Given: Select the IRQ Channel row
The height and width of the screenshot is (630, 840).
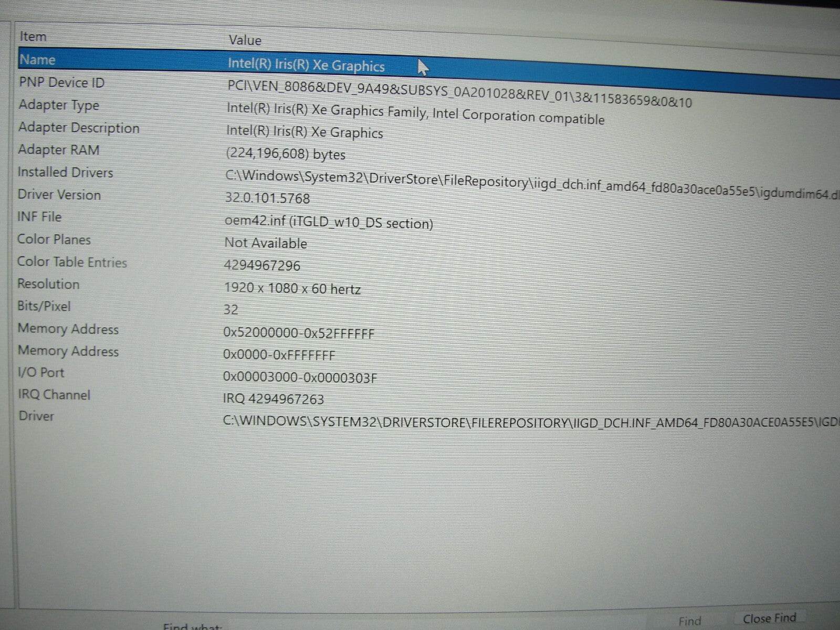Looking at the screenshot, I should pos(210,396).
